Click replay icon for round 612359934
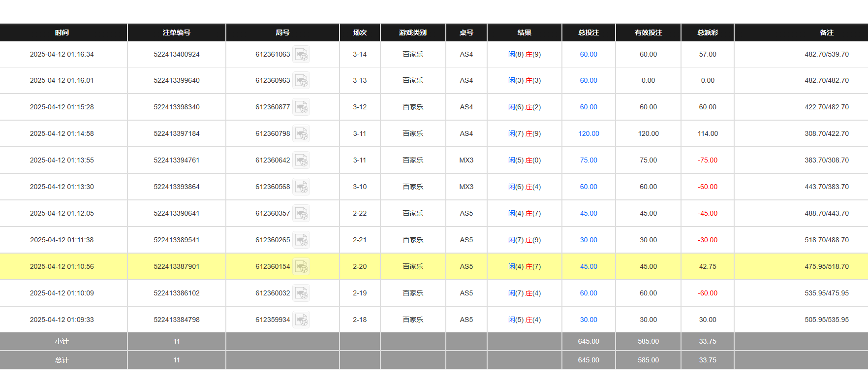Viewport: 868px width, 387px height. coord(301,320)
